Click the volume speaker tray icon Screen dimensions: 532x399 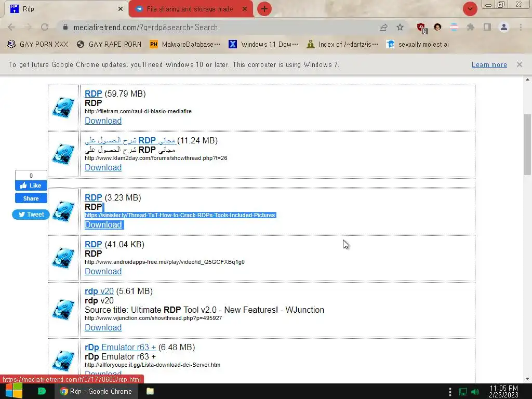475,392
